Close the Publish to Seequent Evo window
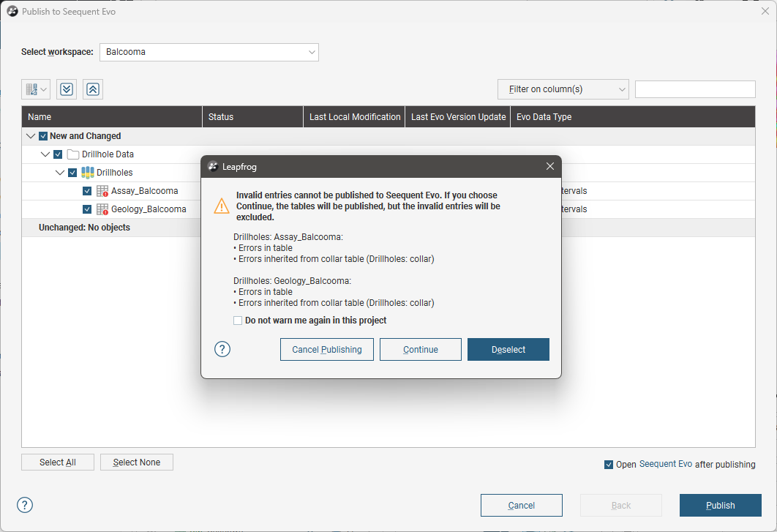 pyautogui.click(x=765, y=11)
